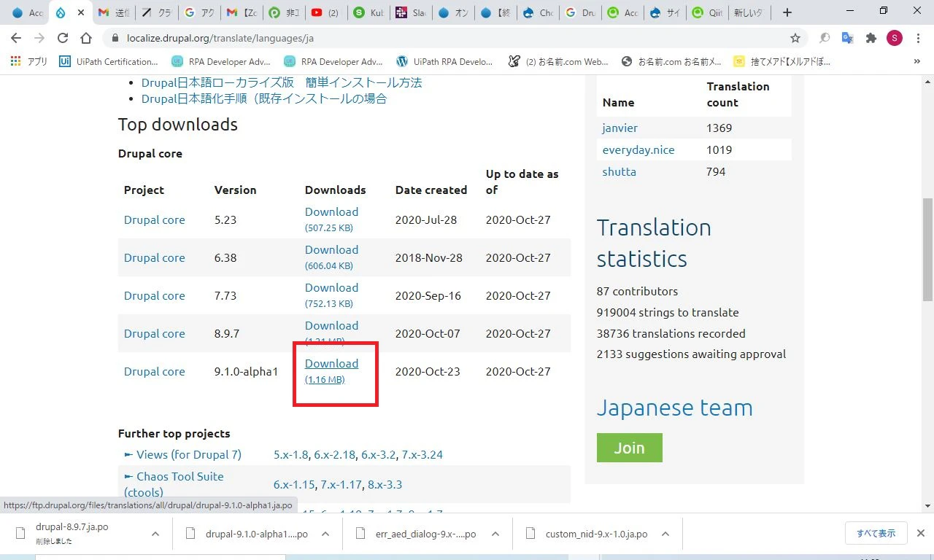The width and height of the screenshot is (934, 560).
Task: Open Drupal core link in 9.1.0-alpha1 row
Action: click(x=155, y=371)
